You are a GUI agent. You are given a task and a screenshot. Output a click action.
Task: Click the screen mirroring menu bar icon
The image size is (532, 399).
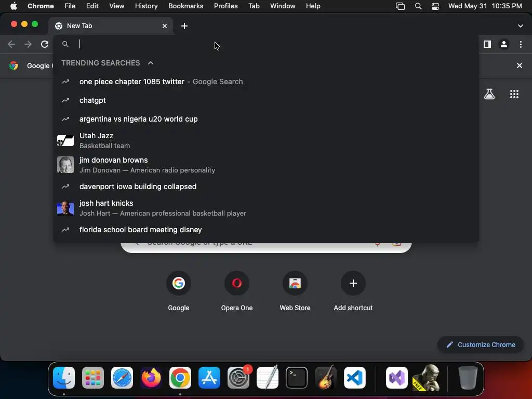click(401, 6)
